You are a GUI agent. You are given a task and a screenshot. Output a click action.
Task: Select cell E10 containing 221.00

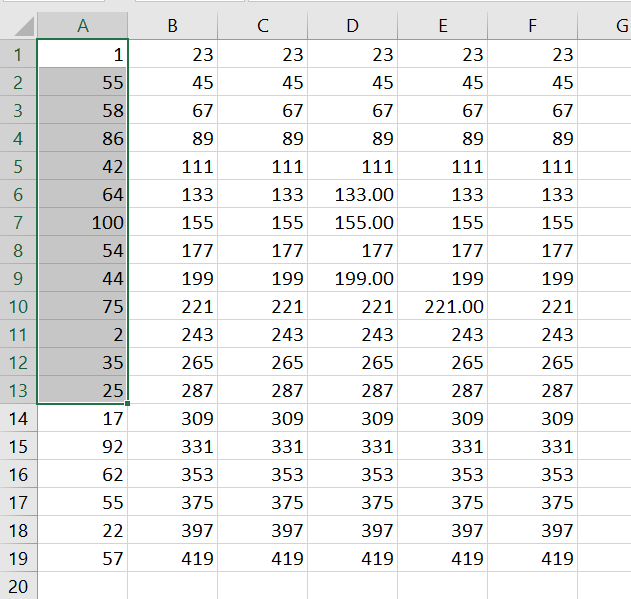pos(442,307)
